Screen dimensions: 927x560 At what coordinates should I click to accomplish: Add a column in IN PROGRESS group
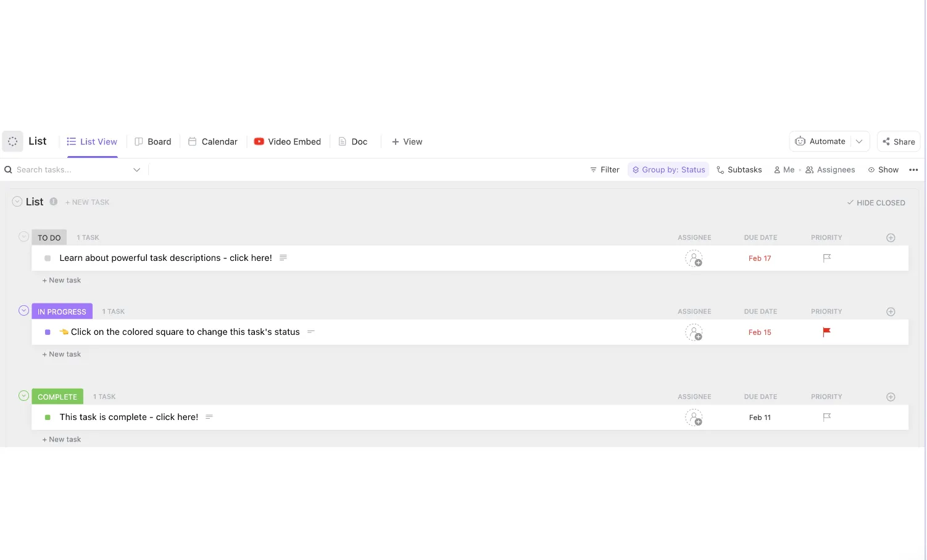click(891, 311)
